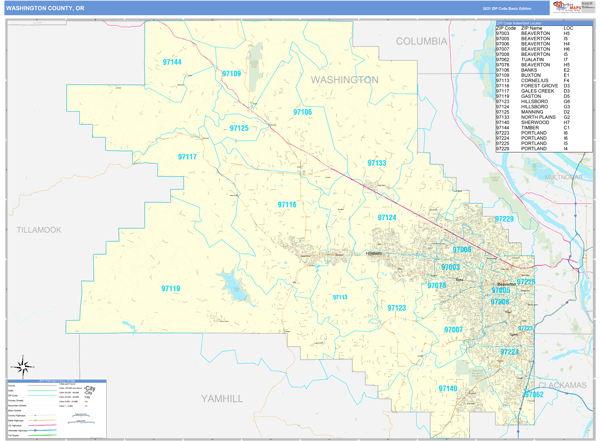The width and height of the screenshot is (600, 441).
Task: Select ZIP label 97225 on the map
Action: point(525,282)
